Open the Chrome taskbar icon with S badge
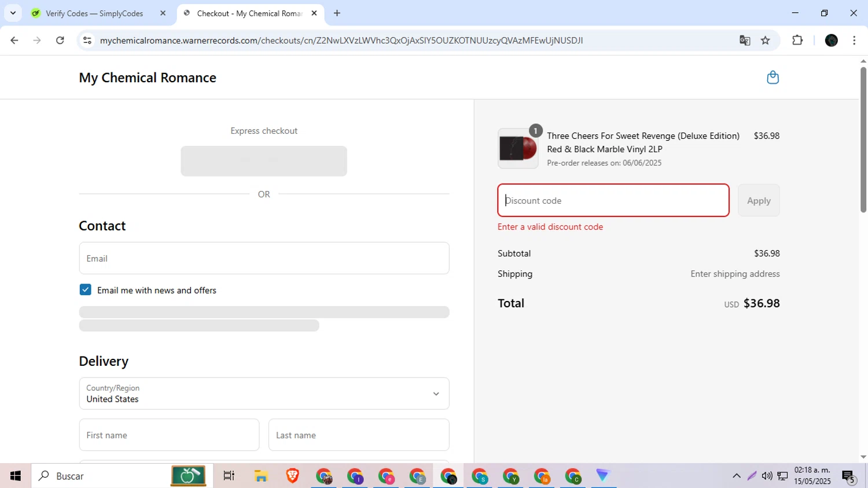The image size is (868, 488). [480, 476]
